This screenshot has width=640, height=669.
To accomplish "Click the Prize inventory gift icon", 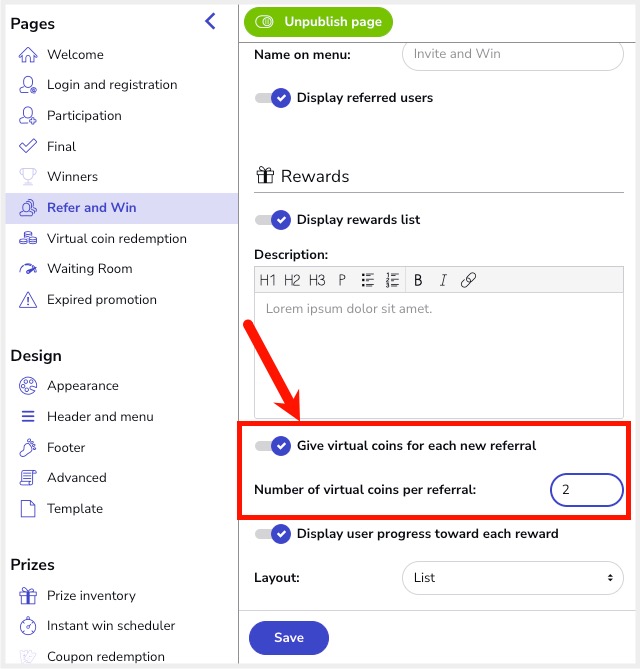I will tap(28, 596).
